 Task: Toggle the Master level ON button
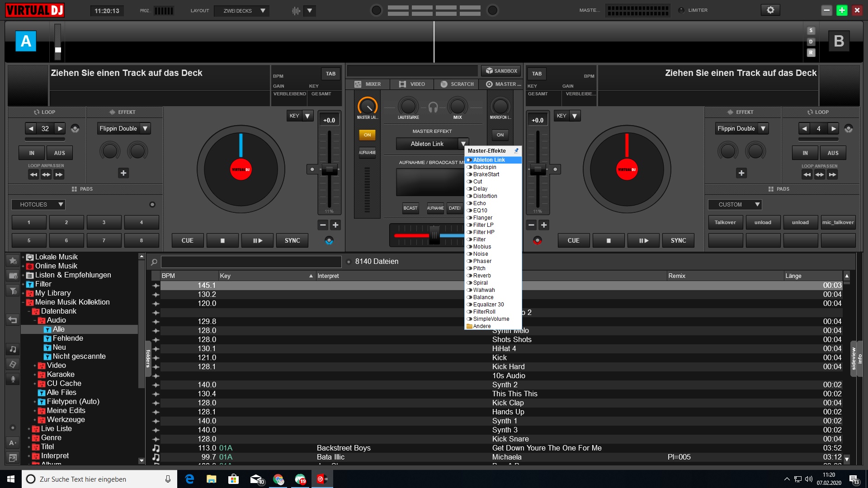(367, 135)
